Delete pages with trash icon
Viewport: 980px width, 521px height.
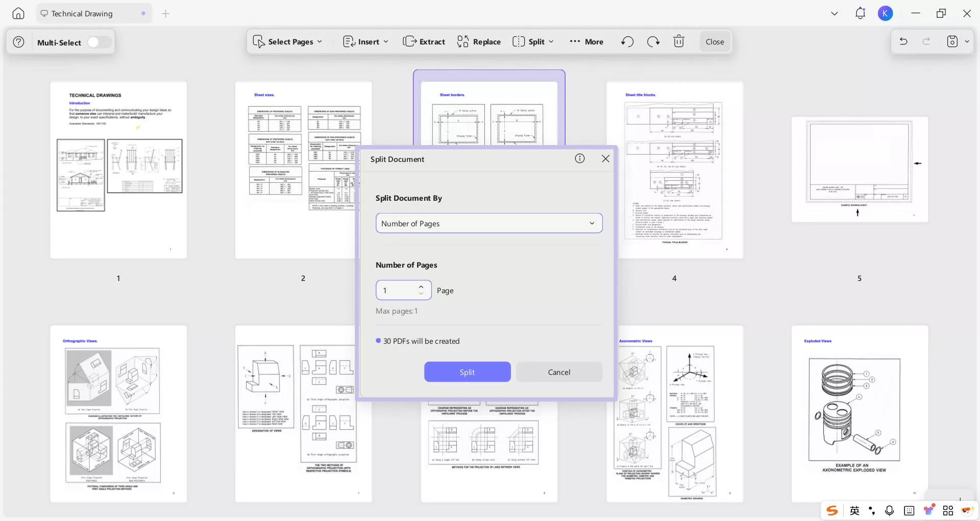click(x=679, y=42)
